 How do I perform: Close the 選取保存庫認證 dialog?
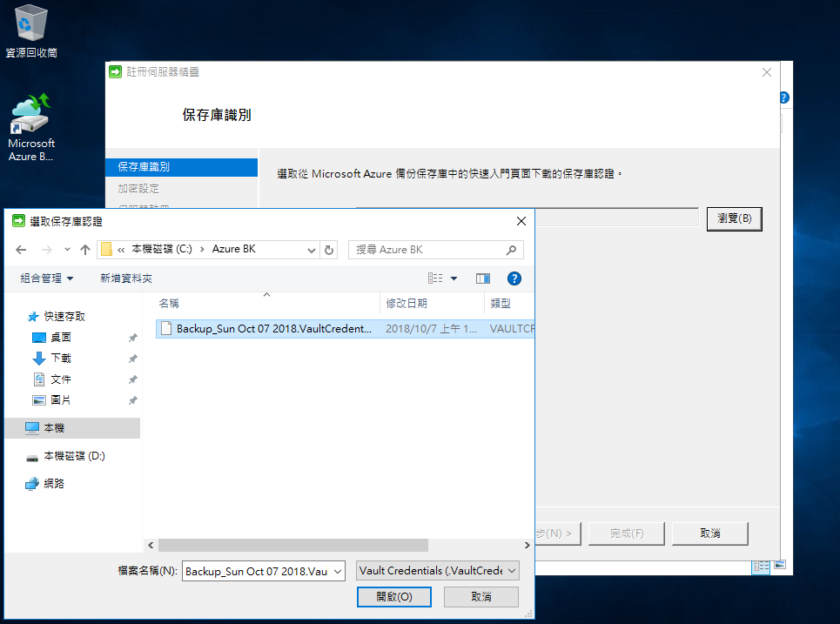tap(521, 221)
